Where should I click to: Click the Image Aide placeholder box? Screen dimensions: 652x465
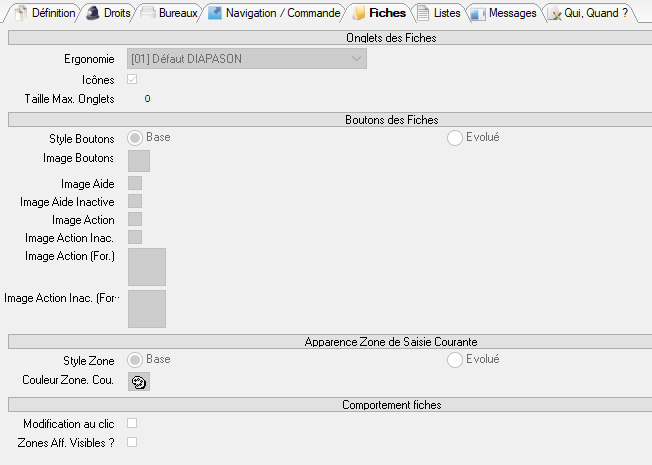[x=135, y=183]
